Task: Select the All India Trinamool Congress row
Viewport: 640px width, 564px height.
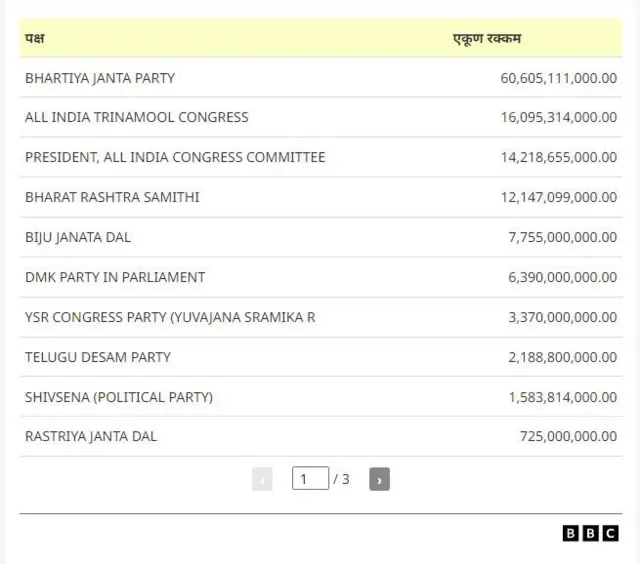Action: coord(136,117)
